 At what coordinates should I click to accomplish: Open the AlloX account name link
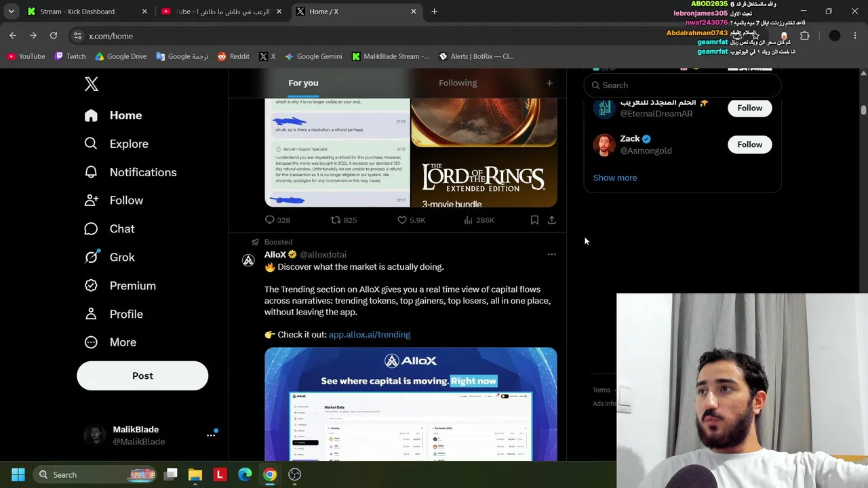275,254
